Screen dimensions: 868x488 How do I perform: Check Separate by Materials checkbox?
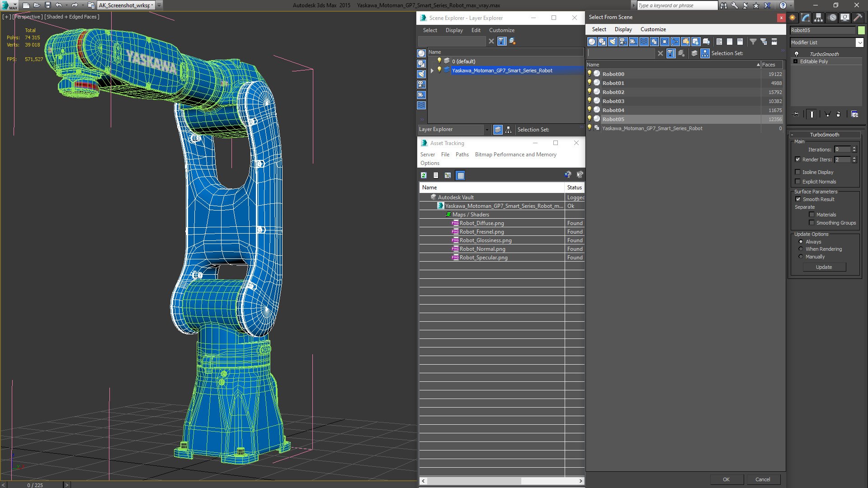(x=811, y=215)
